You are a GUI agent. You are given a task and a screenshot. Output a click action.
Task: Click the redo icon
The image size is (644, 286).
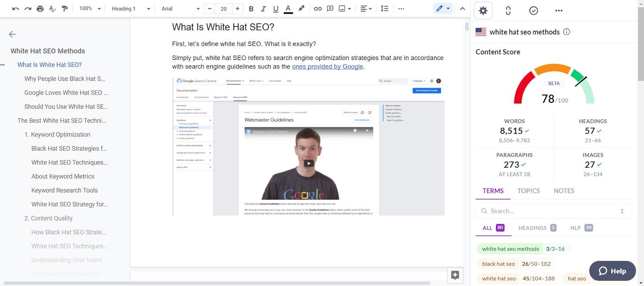click(28, 8)
